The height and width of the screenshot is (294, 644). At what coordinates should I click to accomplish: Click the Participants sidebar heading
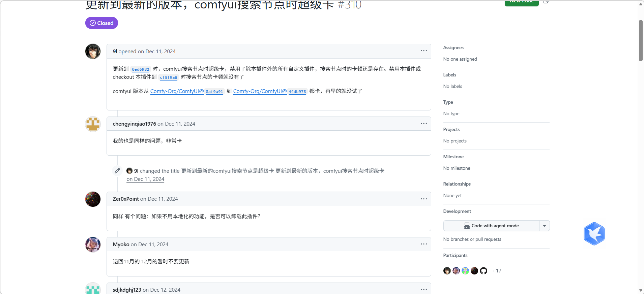[455, 255]
